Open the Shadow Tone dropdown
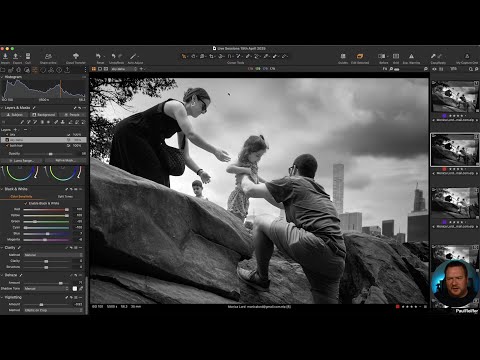The height and width of the screenshot is (360, 480). (x=46, y=288)
